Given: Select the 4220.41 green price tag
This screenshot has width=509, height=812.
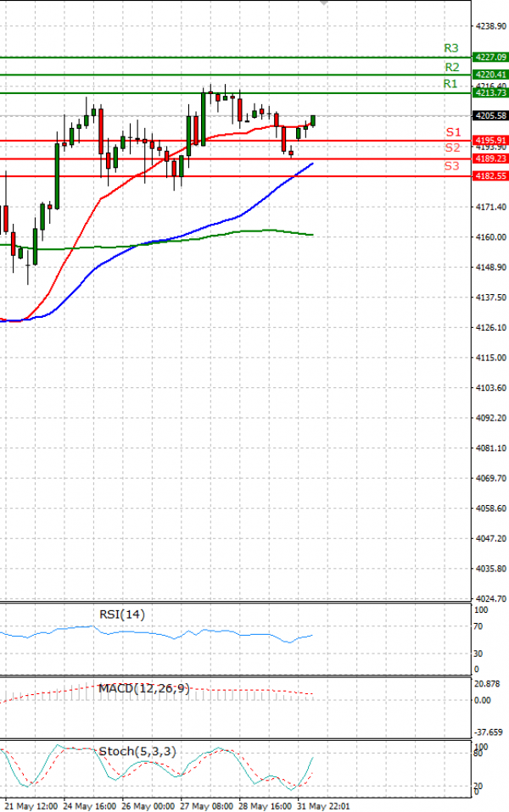Looking at the screenshot, I should click(490, 75).
